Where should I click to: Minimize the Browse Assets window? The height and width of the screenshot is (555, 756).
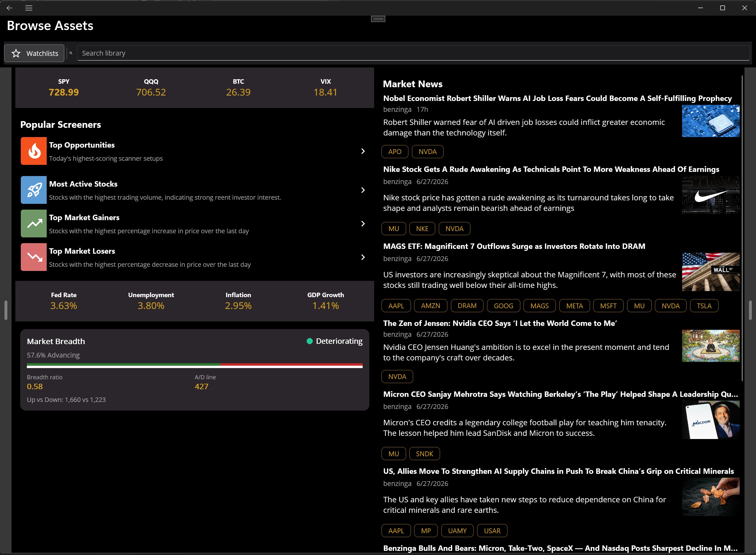click(x=700, y=8)
